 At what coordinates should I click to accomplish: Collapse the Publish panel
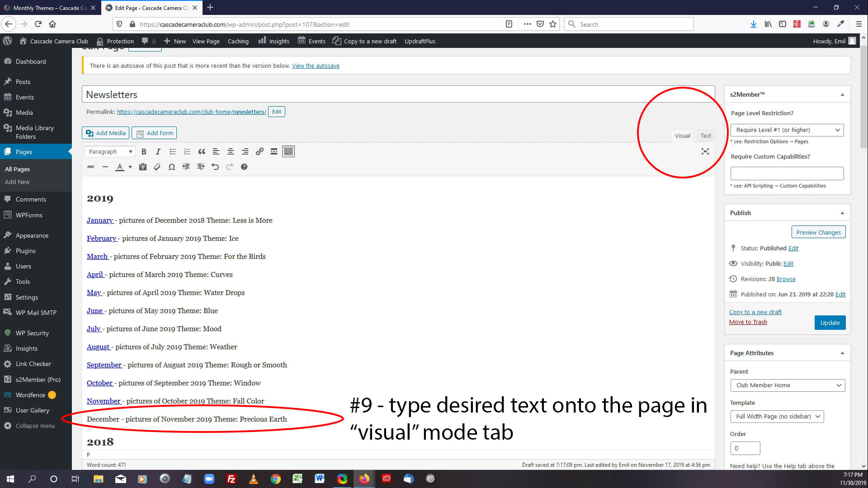(x=842, y=213)
